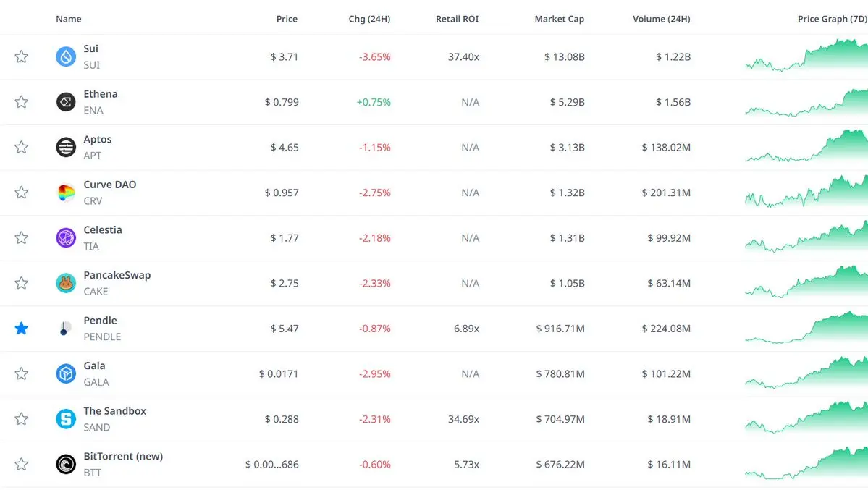Click The Sandbox ROI 34.69x
868x490 pixels.
click(x=464, y=419)
